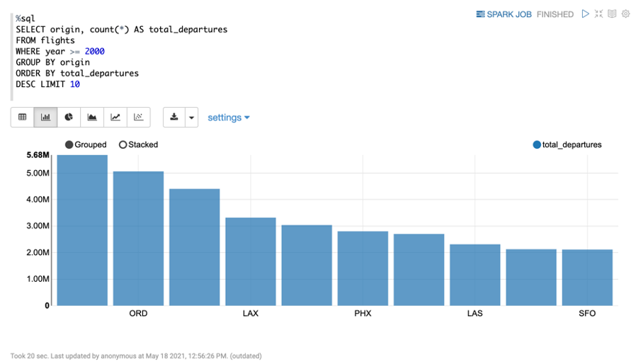
Task: Click the %sql interpreter line
Action: 25,18
